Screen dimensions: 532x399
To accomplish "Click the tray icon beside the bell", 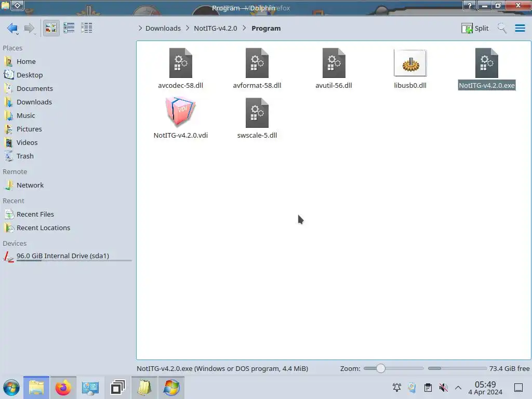I will tap(412, 388).
